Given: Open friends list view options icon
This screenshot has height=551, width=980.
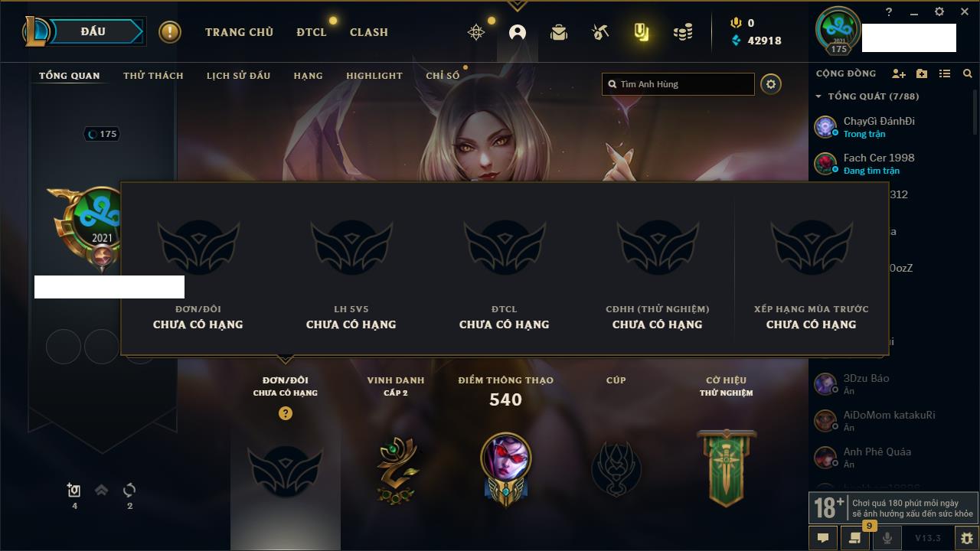Looking at the screenshot, I should 945,73.
